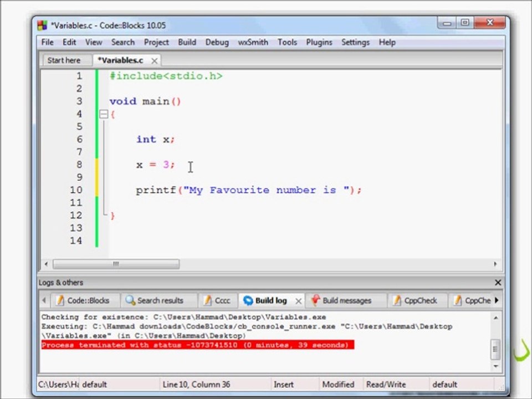Minimize the Code::Blocks window
Viewport: 532px width, 399px height.
tap(447, 23)
